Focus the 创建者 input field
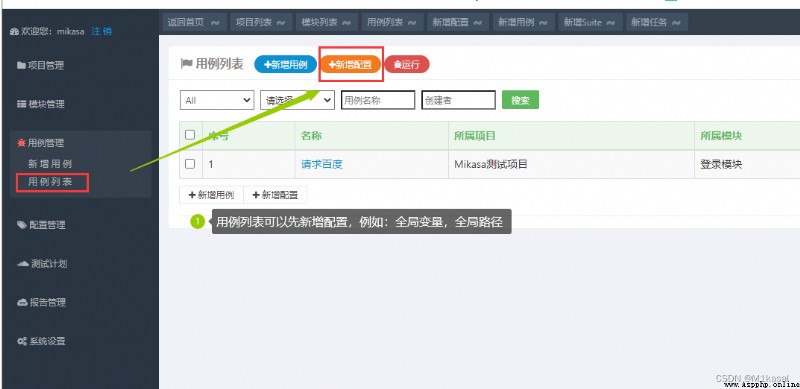 [x=459, y=100]
